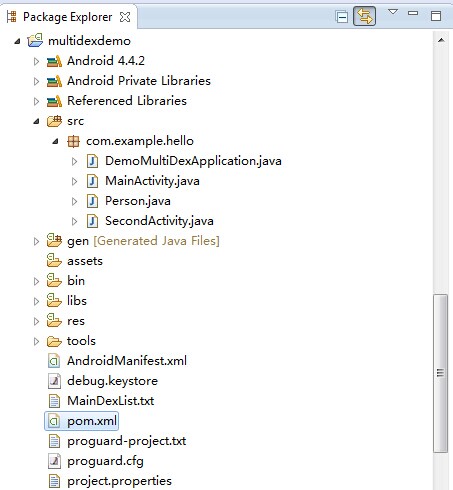Open the View Menu dropdown arrow
453x490 pixels.
(x=393, y=12)
